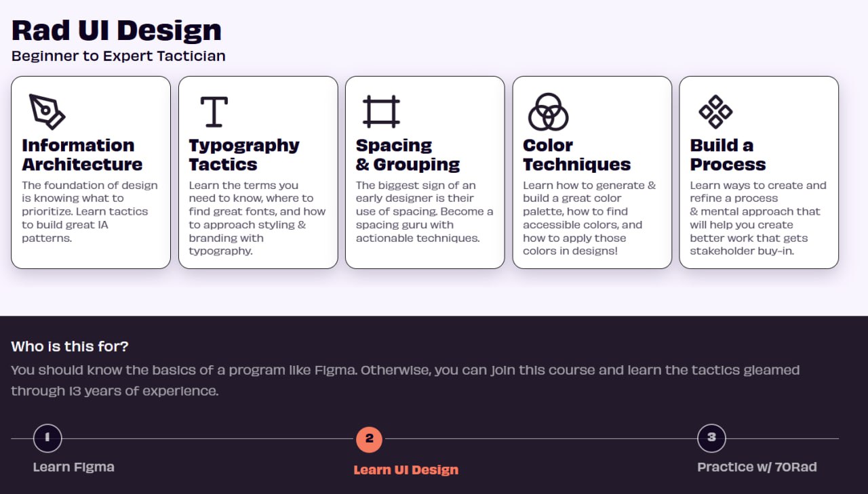Click the Rad UI Design page title
Image resolution: width=868 pixels, height=494 pixels.
point(117,30)
